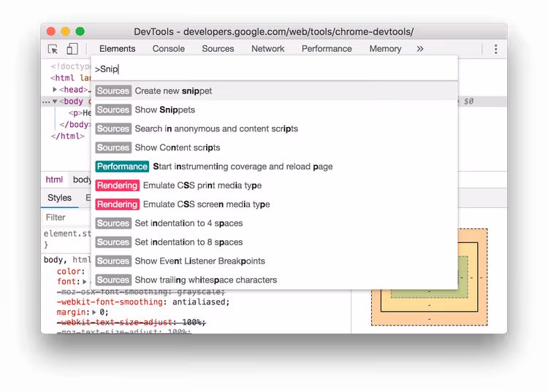Expand the font shorthand property triangle
The width and height of the screenshot is (548, 392).
pyautogui.click(x=84, y=282)
